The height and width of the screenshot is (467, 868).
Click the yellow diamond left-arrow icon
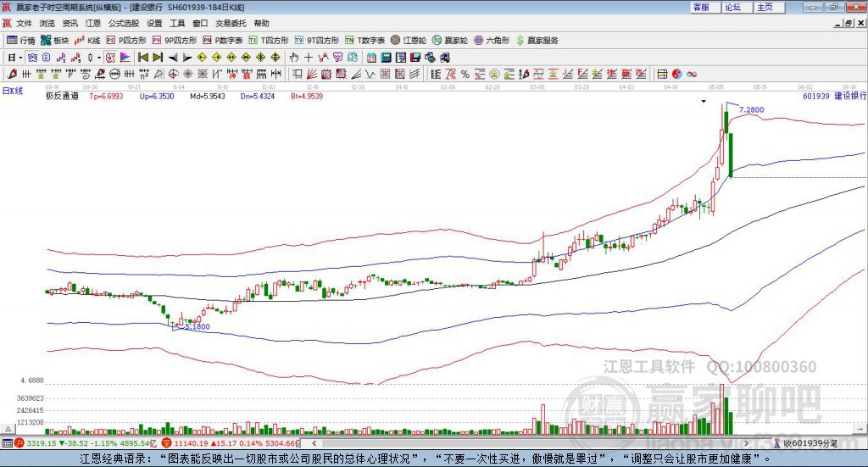pyautogui.click(x=202, y=58)
